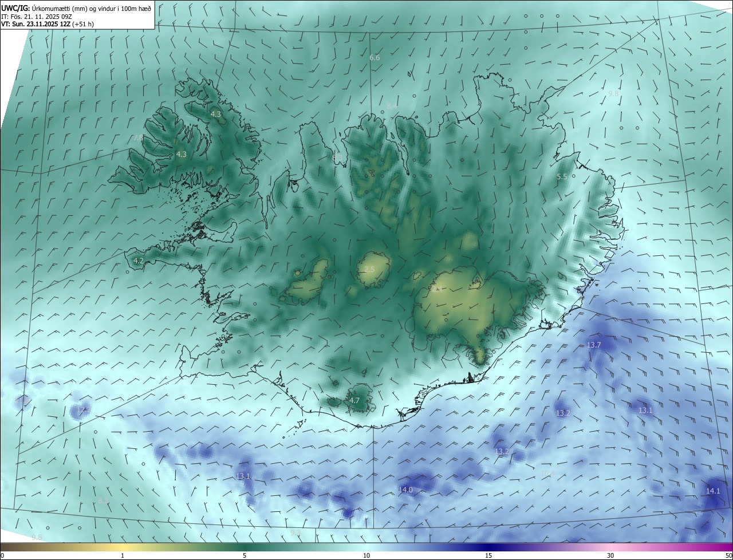Click the 8.2 value label in the southwest sea
Viewport: 733px width, 560px height.
click(x=103, y=500)
